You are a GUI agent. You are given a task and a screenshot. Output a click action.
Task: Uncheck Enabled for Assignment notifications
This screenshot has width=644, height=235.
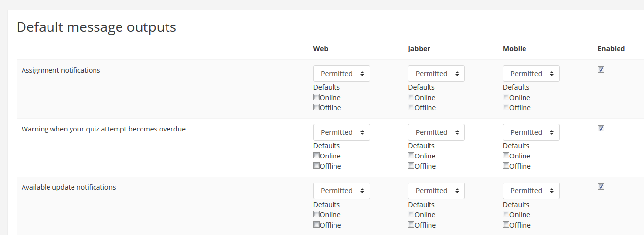coord(601,70)
